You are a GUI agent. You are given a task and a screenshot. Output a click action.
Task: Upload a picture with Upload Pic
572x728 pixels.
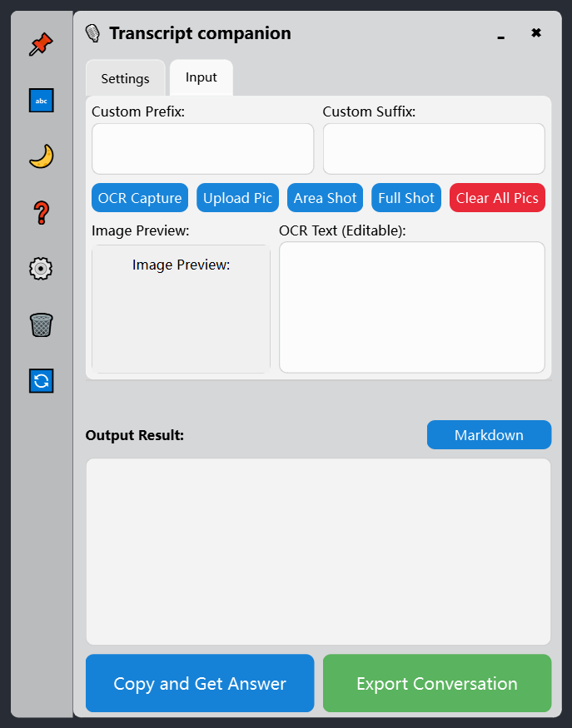coord(237,197)
